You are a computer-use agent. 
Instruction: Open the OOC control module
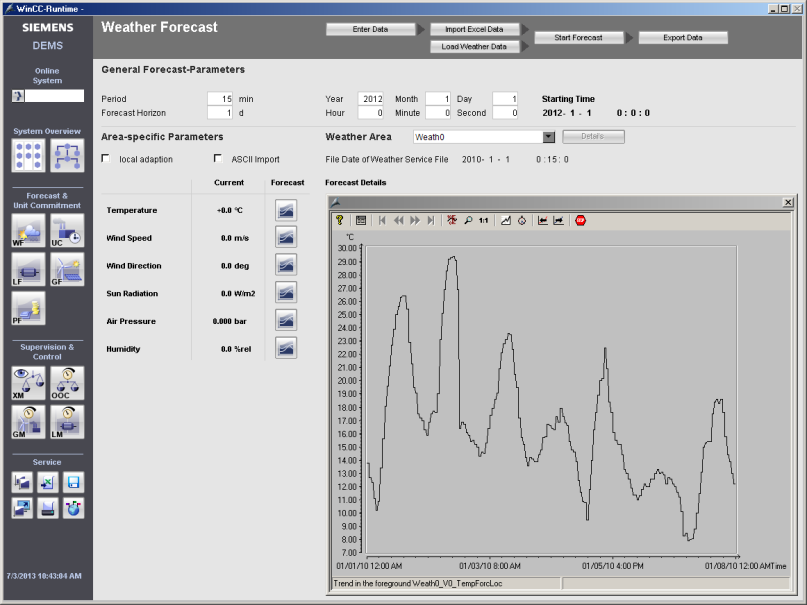click(67, 383)
